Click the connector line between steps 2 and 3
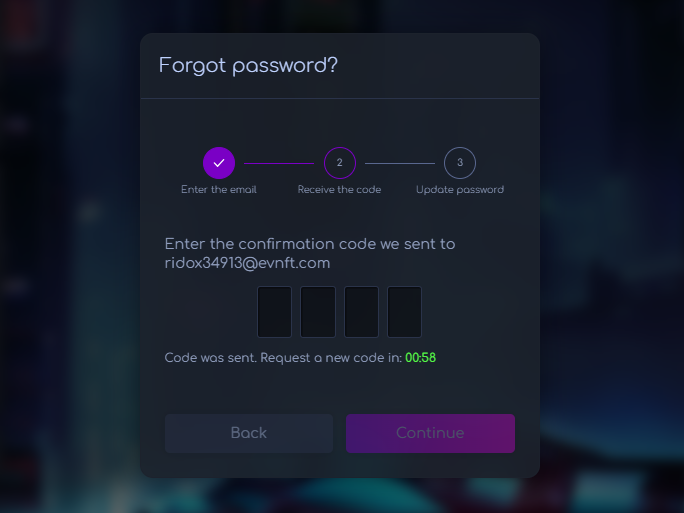684x513 pixels. 399,163
